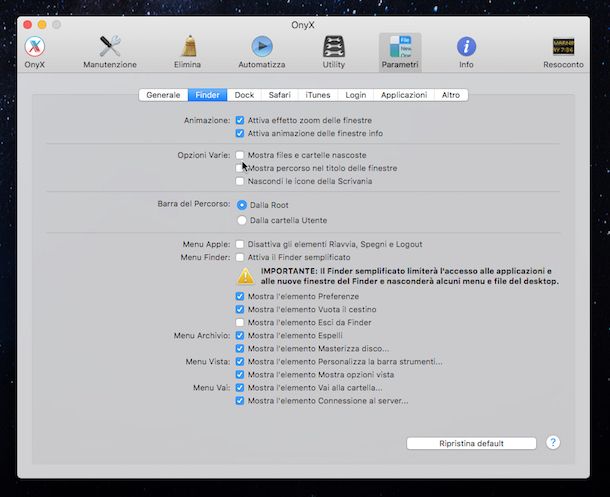Check Mostra percorso nel titolo delle finestre
Screen dimensions: 610x497
240,168
